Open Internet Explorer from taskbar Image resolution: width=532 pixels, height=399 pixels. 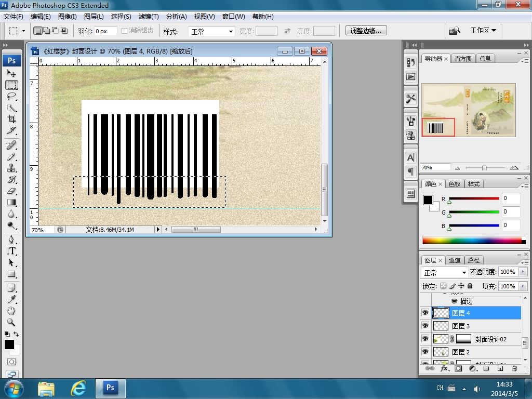click(78, 388)
